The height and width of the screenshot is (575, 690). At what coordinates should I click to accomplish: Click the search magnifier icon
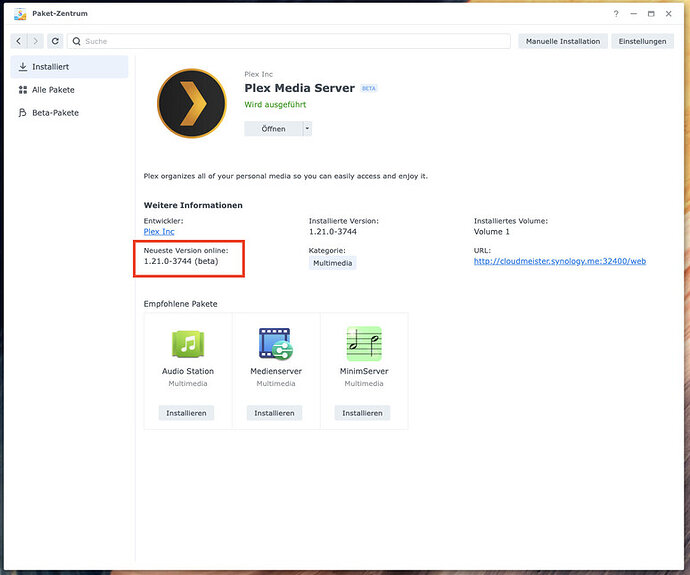[x=77, y=41]
